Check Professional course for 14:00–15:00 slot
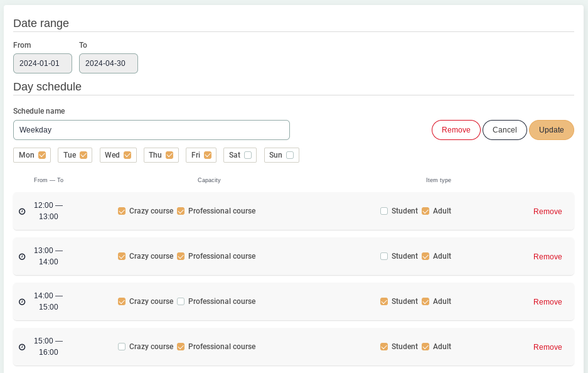 click(181, 302)
